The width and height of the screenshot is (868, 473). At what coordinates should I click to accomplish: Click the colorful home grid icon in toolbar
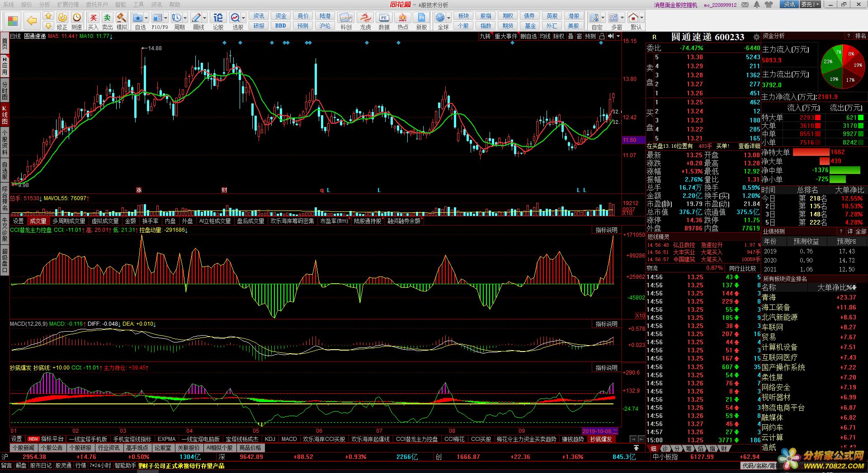pyautogui.click(x=13, y=21)
